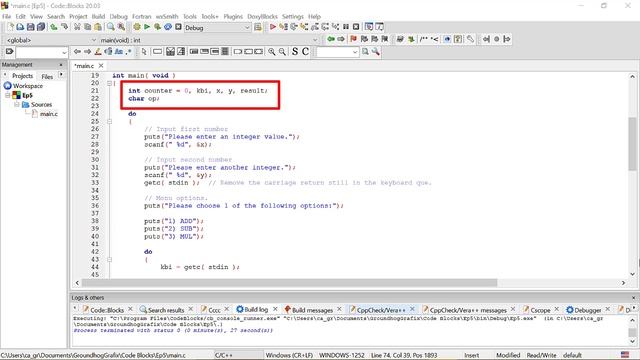Click the Jump back green arrow icon
This screenshot has height=360, width=640.
pos(331,39)
